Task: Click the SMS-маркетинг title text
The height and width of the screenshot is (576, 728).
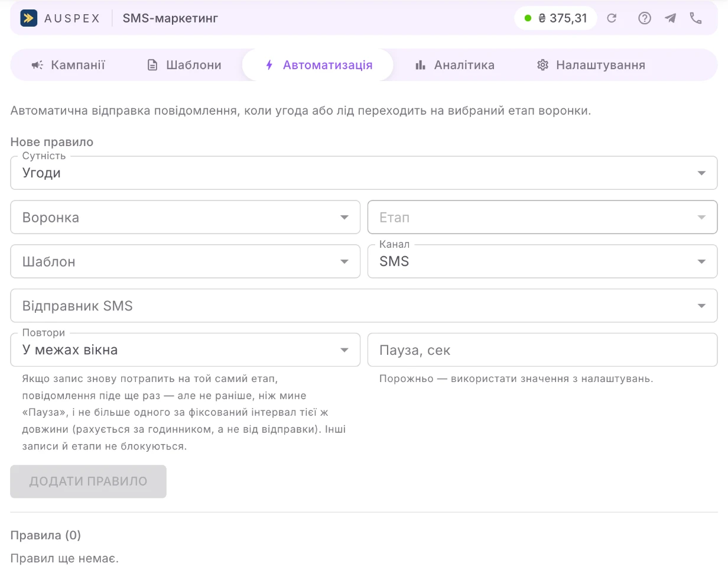Action: click(x=171, y=18)
